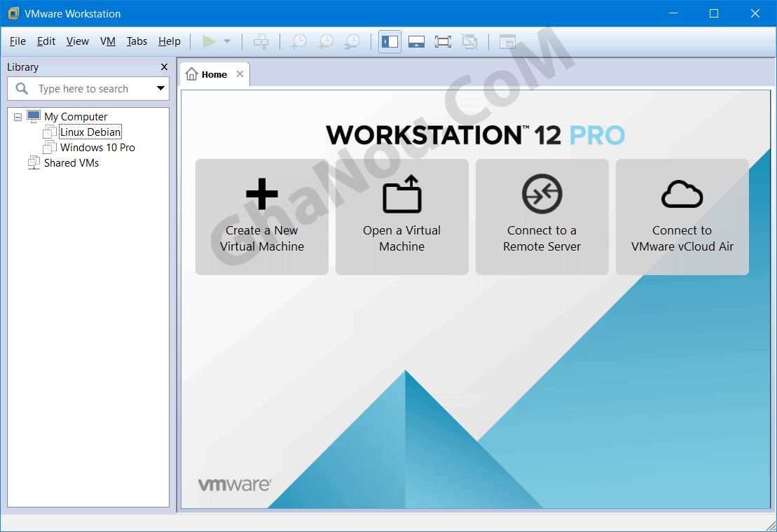Screen dimensions: 777x532
Task: Click Connect to a Remote Server tile
Action: [542, 217]
